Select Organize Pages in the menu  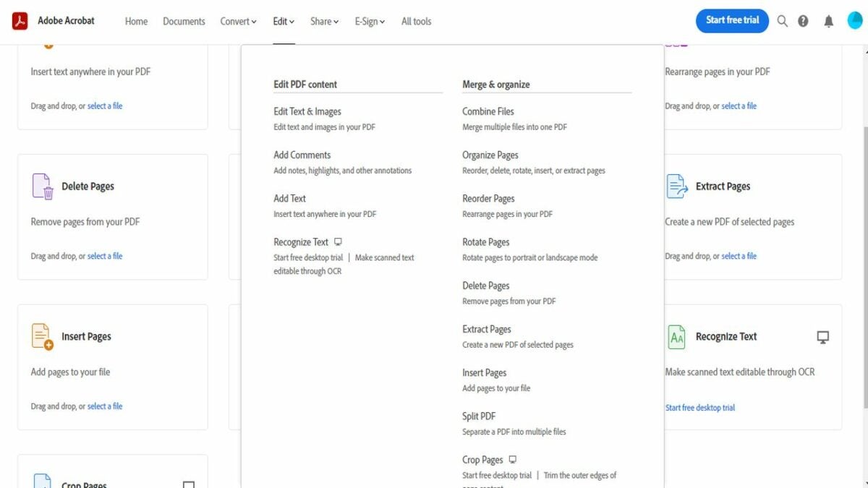coord(490,155)
